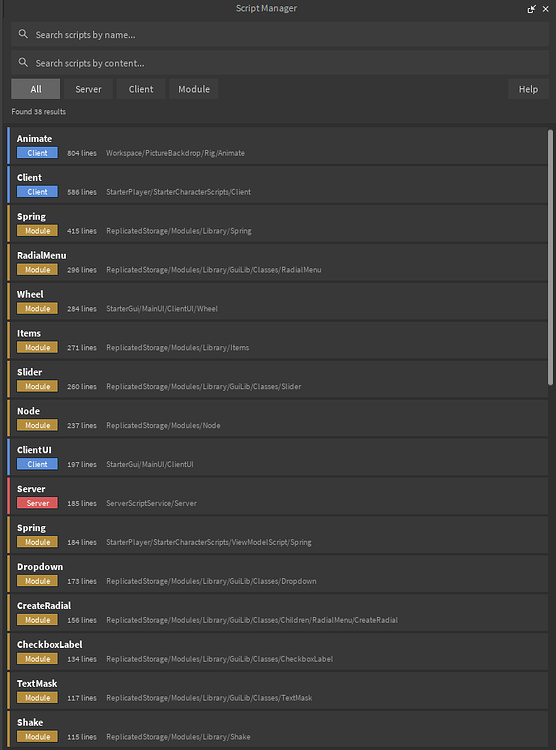The height and width of the screenshot is (750, 556).
Task: Close the Script Manager panel
Action: pos(545,9)
